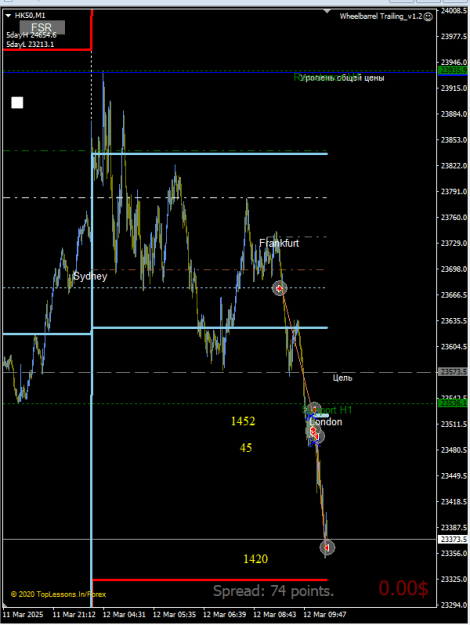Click the chart shift triangle marker at top

pos(327,11)
